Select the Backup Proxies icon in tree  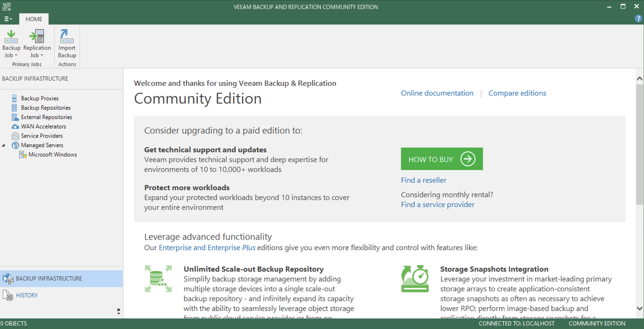[x=14, y=98]
